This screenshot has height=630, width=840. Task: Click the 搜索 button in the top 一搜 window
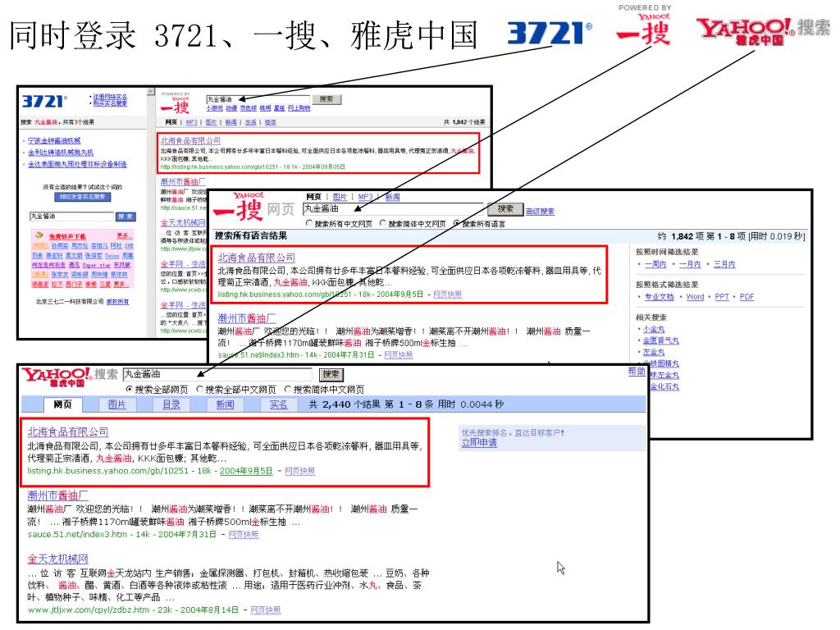(326, 99)
